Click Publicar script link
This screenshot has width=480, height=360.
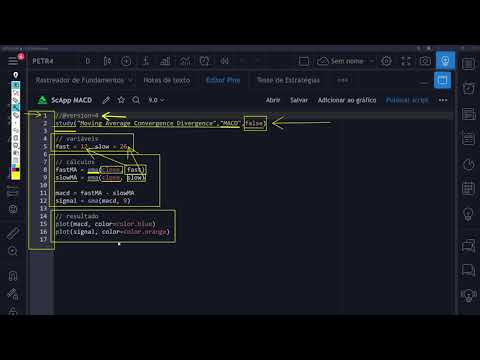pyautogui.click(x=407, y=100)
